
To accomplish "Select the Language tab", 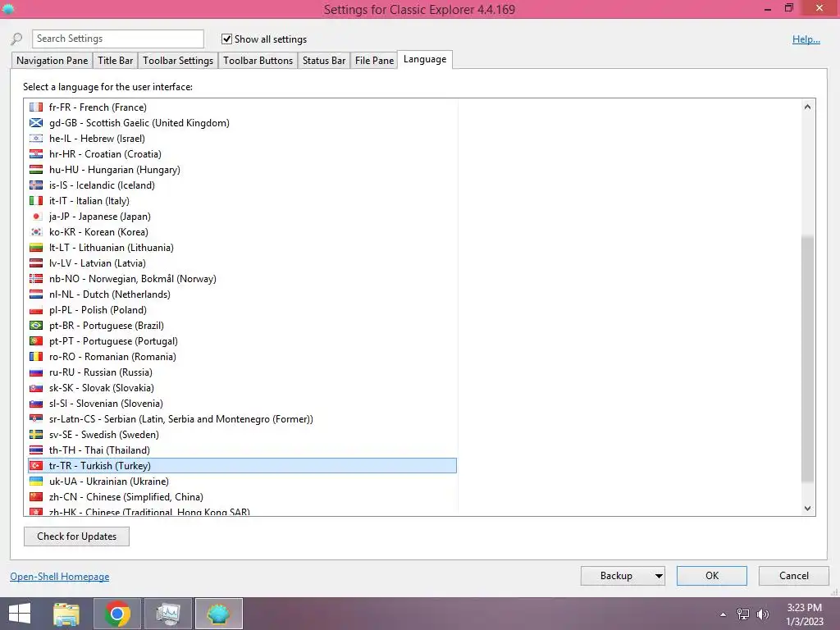I will click(x=425, y=59).
